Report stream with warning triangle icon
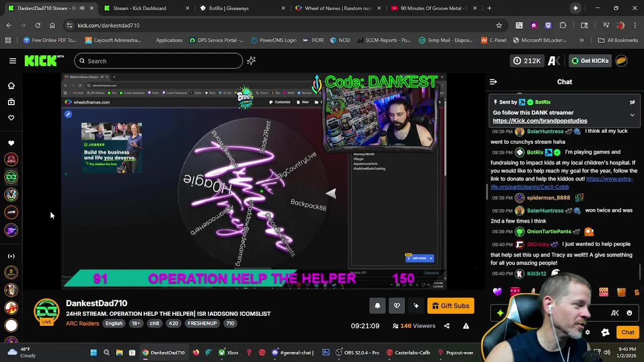 (466, 326)
